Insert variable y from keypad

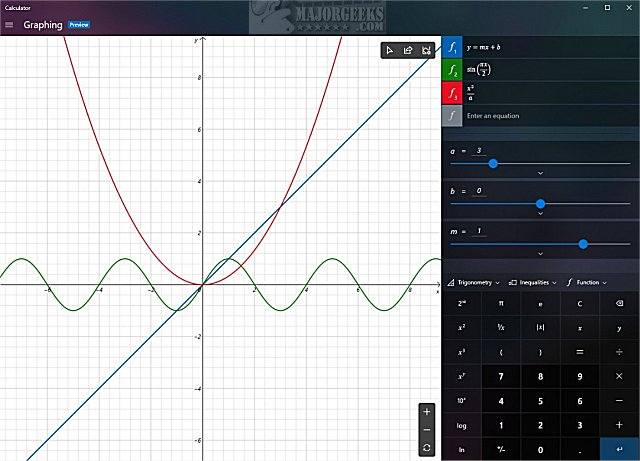[x=619, y=327]
